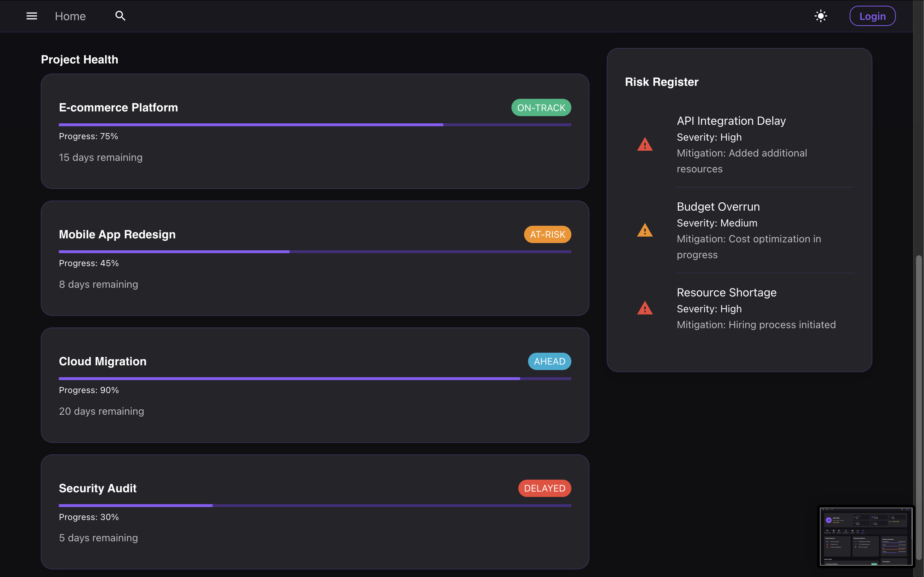
Task: Click Security Audit progress bar
Action: [315, 506]
